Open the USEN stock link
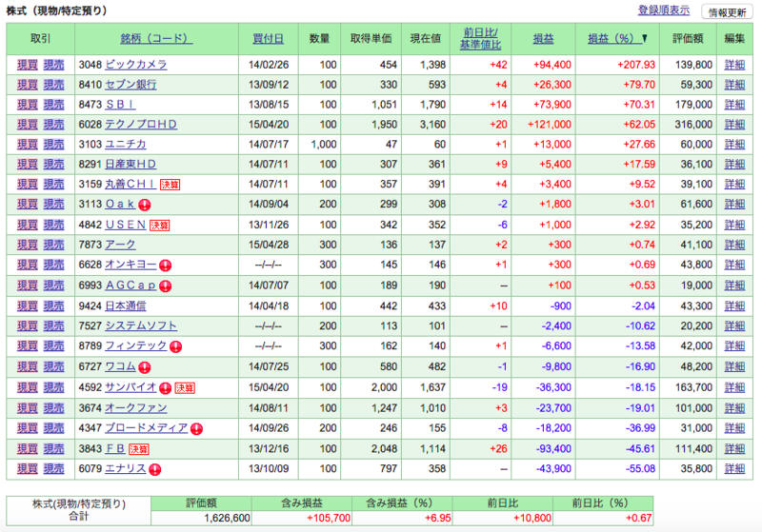The image size is (762, 532). point(126,225)
